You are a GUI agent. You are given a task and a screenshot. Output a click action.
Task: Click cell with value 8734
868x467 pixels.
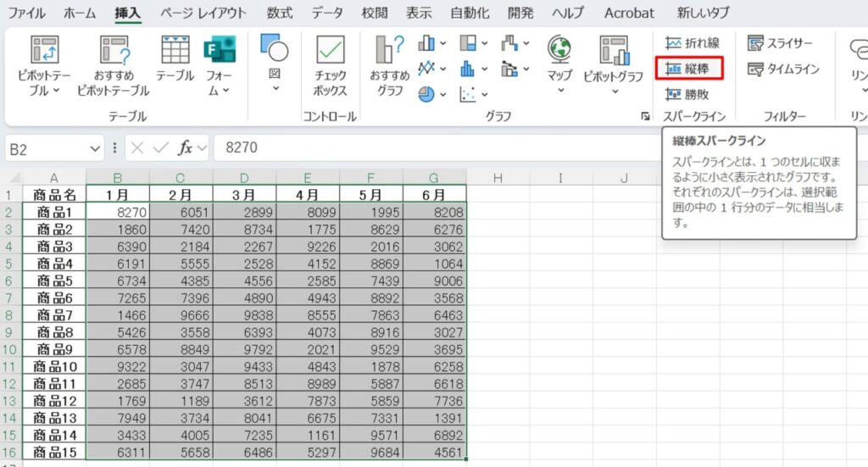[244, 229]
